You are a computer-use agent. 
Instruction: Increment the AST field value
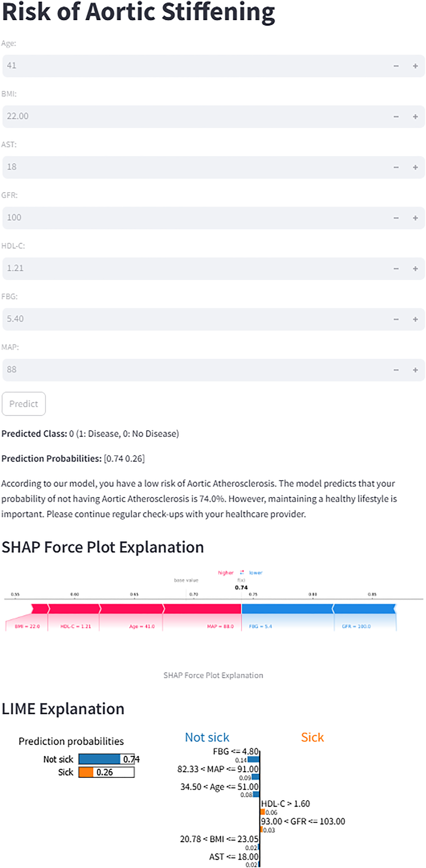tap(415, 168)
